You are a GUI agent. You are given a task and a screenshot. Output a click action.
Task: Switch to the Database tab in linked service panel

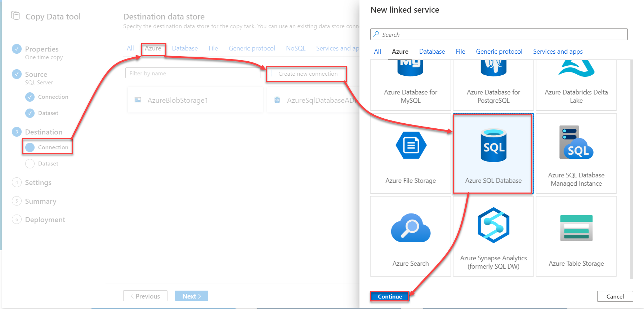click(432, 52)
